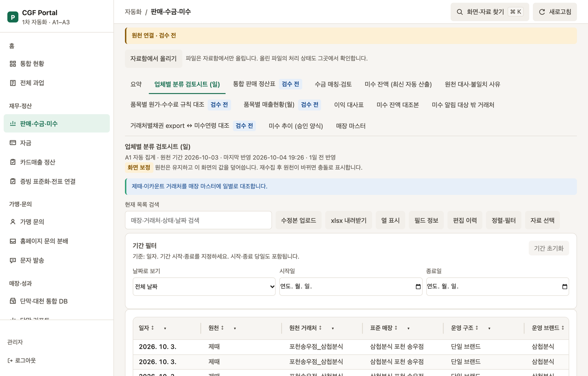The height and width of the screenshot is (376, 588).
Task: Open the 통합 판매 정산표 tab
Action: coord(267,84)
